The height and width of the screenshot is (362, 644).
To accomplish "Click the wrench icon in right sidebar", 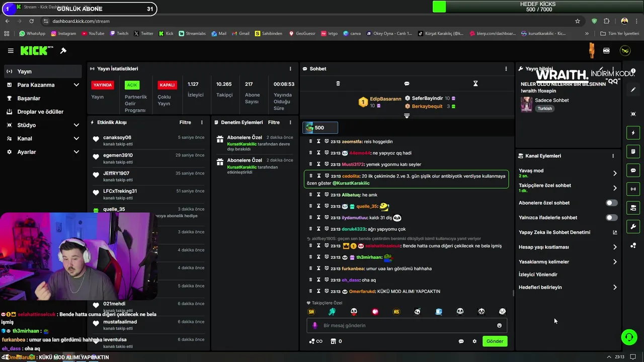I will pos(633,227).
